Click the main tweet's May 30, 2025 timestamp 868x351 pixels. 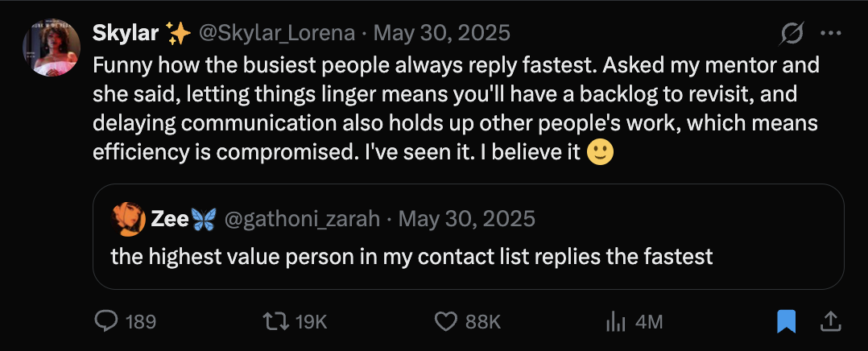(x=442, y=33)
